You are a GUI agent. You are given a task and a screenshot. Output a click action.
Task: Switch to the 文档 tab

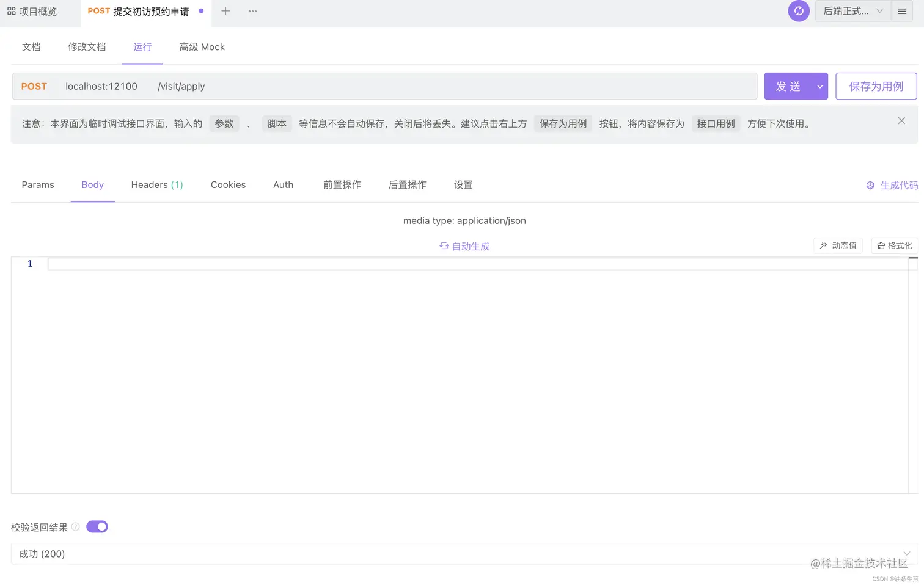31,47
